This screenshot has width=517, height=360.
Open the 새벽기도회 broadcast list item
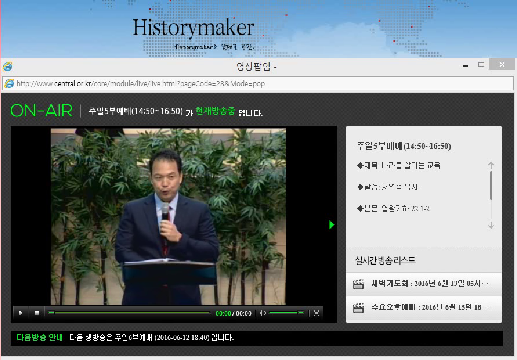pyautogui.click(x=424, y=284)
